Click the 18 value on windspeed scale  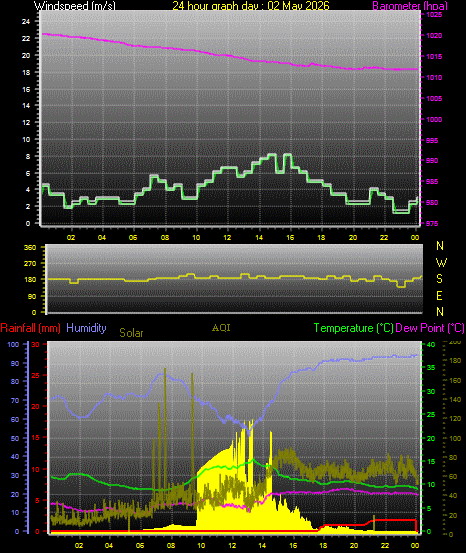(x=26, y=72)
